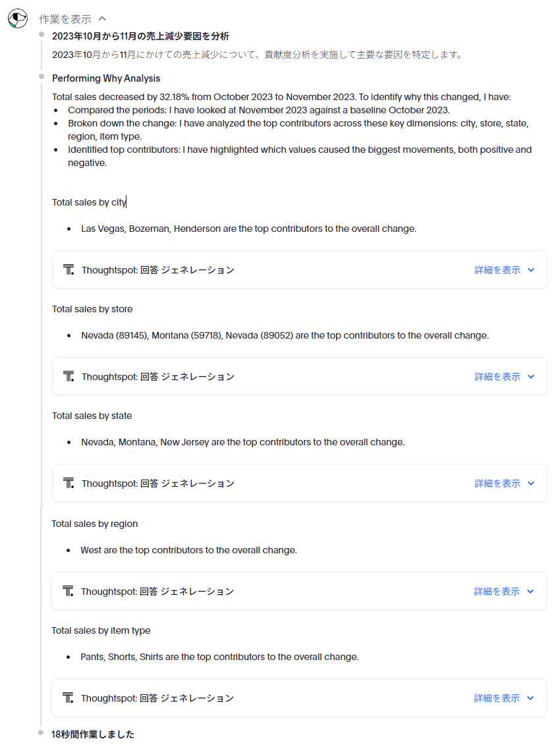This screenshot has height=747, width=560.
Task: Click the store Thoughtspot 回答 ジェネレーション card title
Action: point(157,377)
